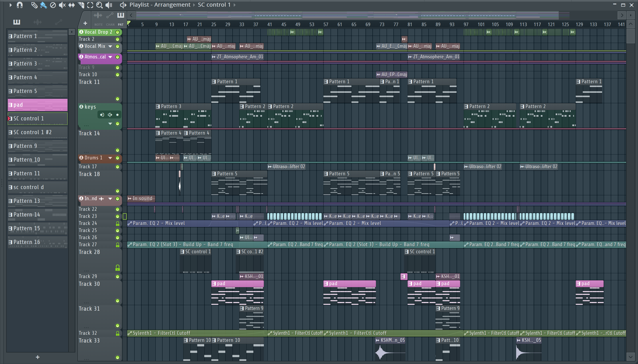Screen dimensions: 638x364
Task: Click the lock icon on Track 24
Action: click(118, 223)
